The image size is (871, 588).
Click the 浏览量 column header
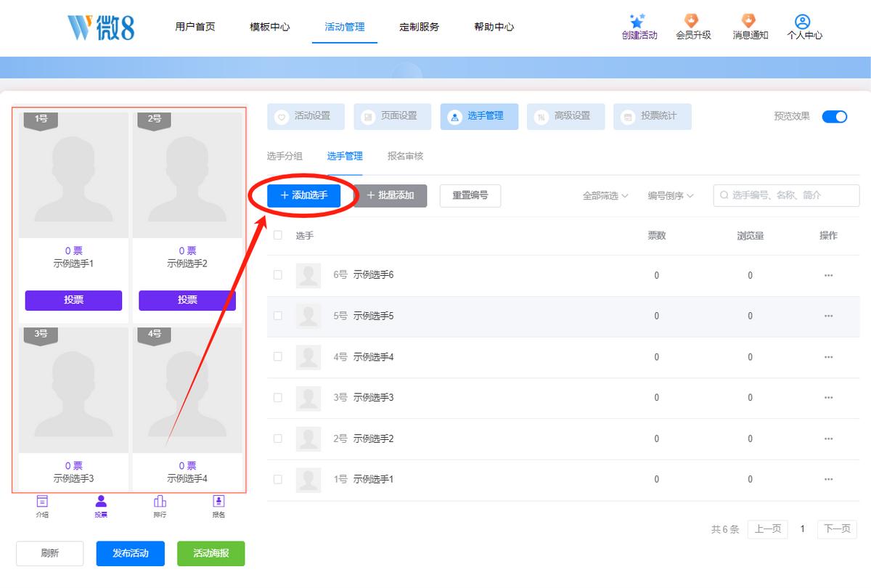pyautogui.click(x=750, y=235)
